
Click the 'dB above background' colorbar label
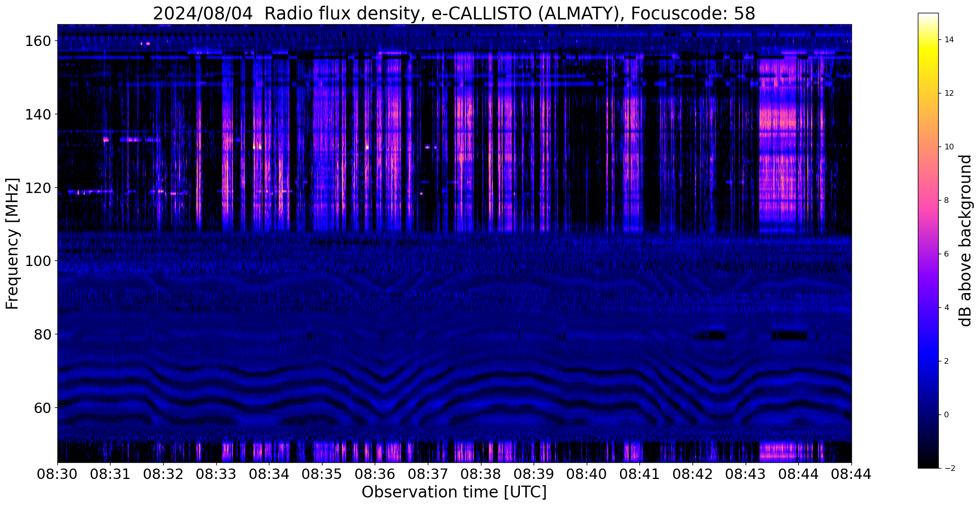965,240
